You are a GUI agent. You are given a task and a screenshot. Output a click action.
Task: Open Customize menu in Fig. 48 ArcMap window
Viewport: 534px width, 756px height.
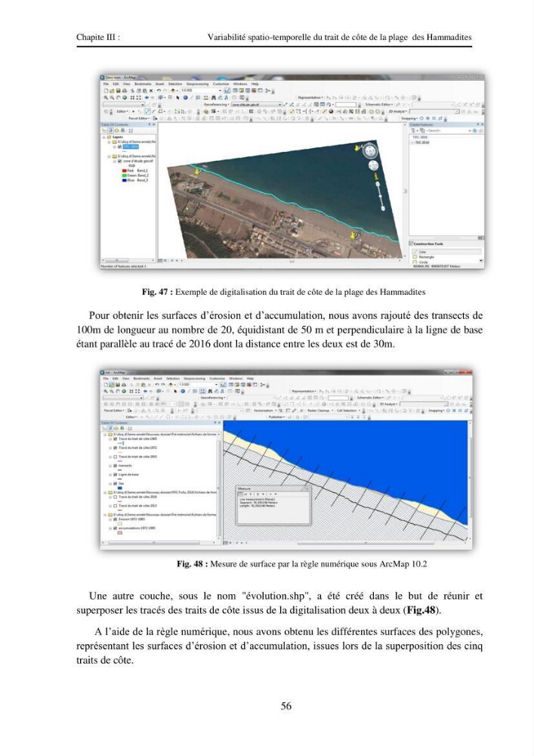click(218, 379)
